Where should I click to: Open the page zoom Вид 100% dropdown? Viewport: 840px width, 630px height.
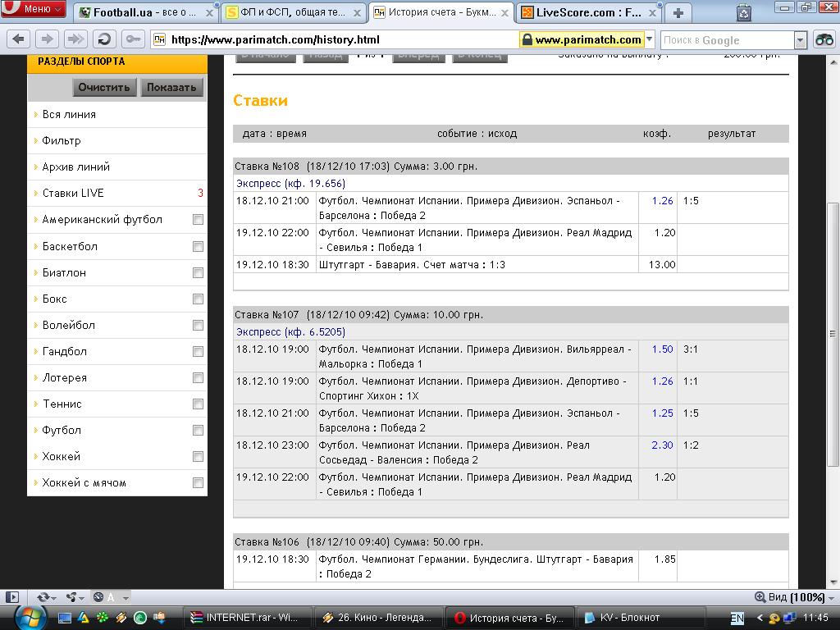790,597
